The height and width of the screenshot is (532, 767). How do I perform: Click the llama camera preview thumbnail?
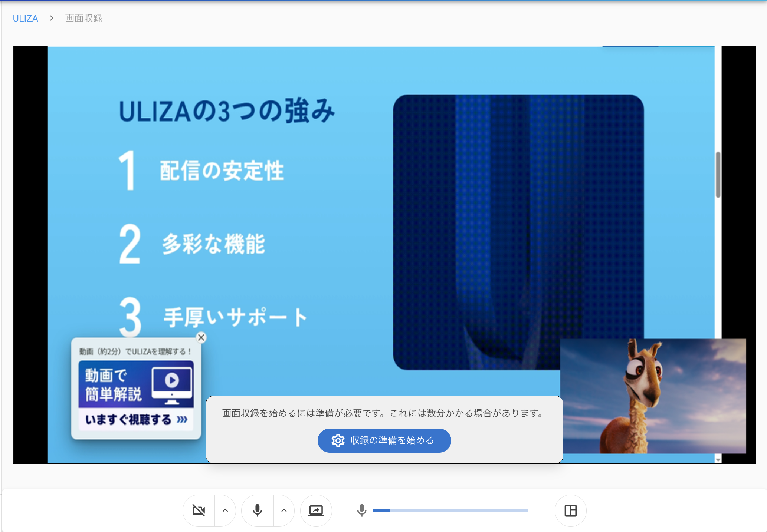click(653, 396)
